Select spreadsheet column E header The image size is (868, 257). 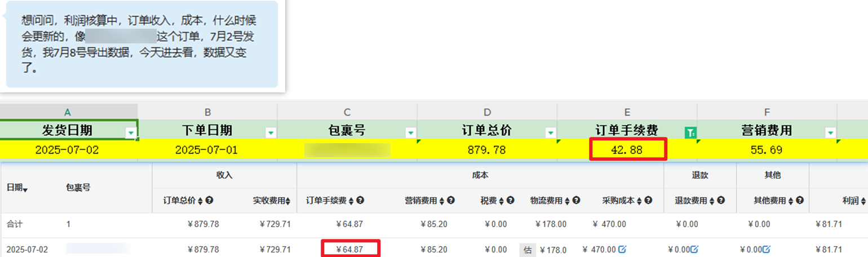[x=627, y=112]
